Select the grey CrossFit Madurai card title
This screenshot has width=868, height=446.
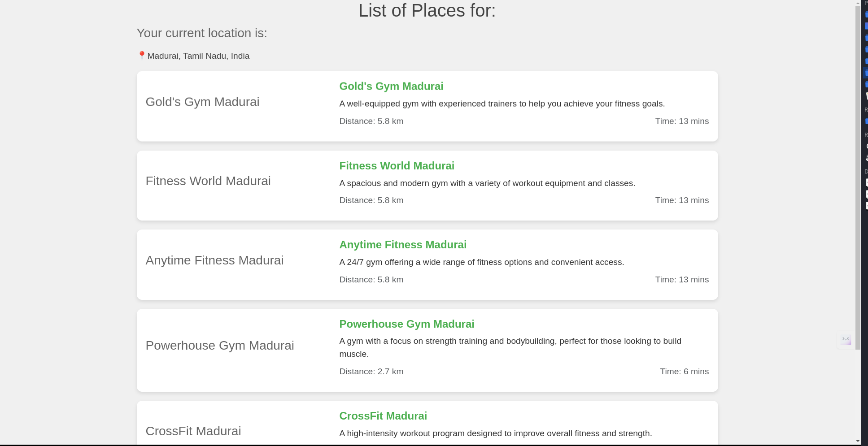click(x=193, y=431)
